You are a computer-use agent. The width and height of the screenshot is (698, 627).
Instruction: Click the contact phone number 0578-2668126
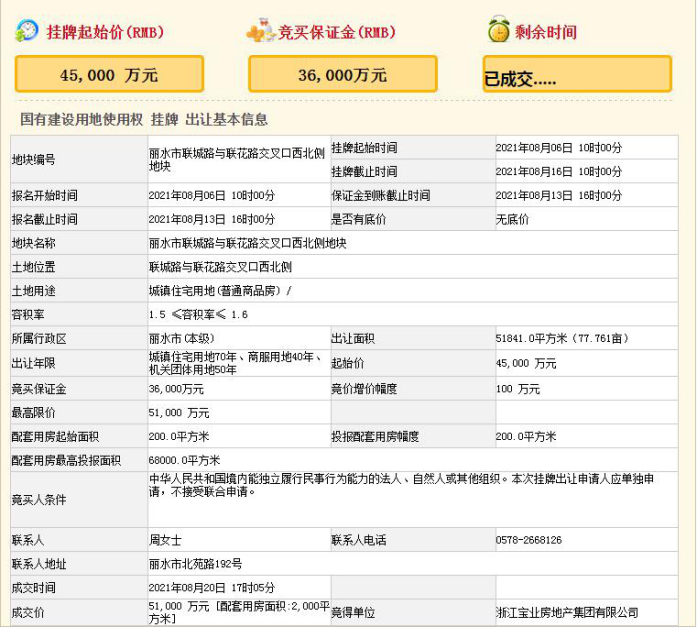pyautogui.click(x=528, y=540)
